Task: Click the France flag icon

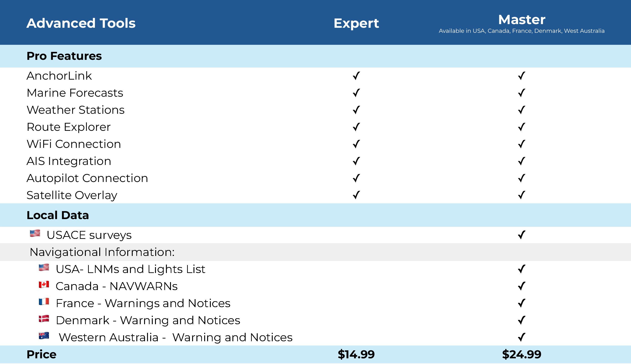Action: [44, 301]
